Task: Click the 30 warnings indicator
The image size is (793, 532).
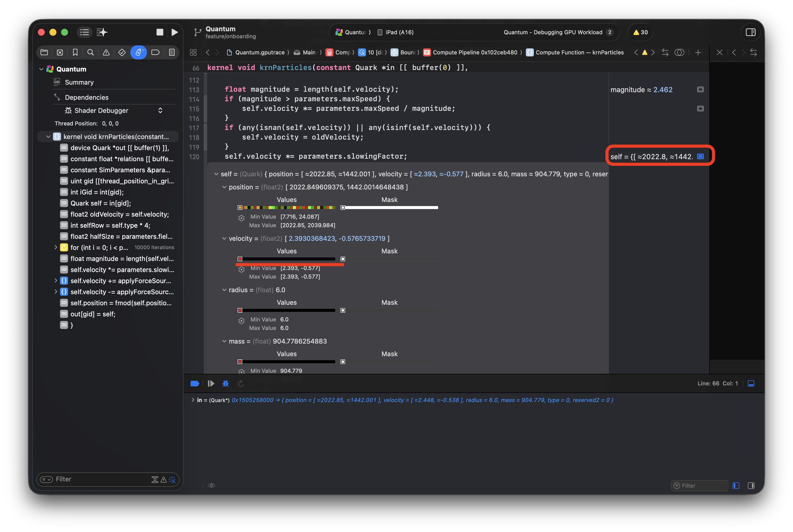Action: [x=640, y=32]
